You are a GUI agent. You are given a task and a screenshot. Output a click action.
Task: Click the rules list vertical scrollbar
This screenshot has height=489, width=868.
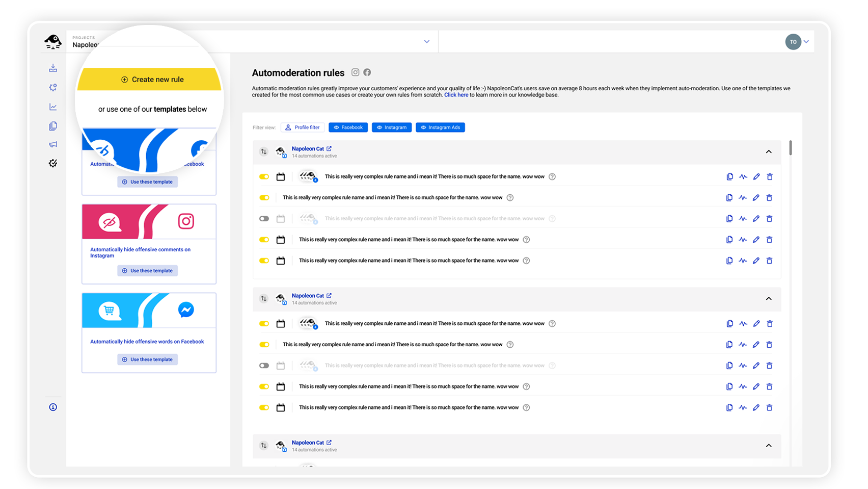tap(791, 148)
